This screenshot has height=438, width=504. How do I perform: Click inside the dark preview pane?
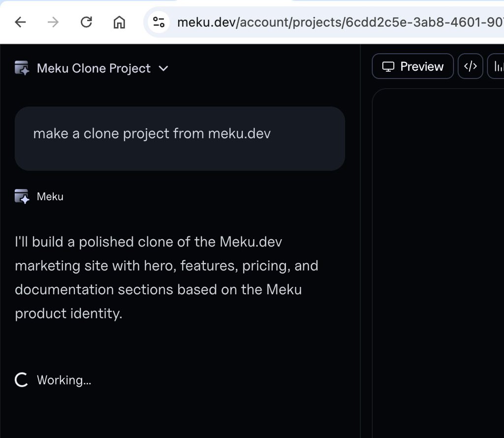point(438,263)
